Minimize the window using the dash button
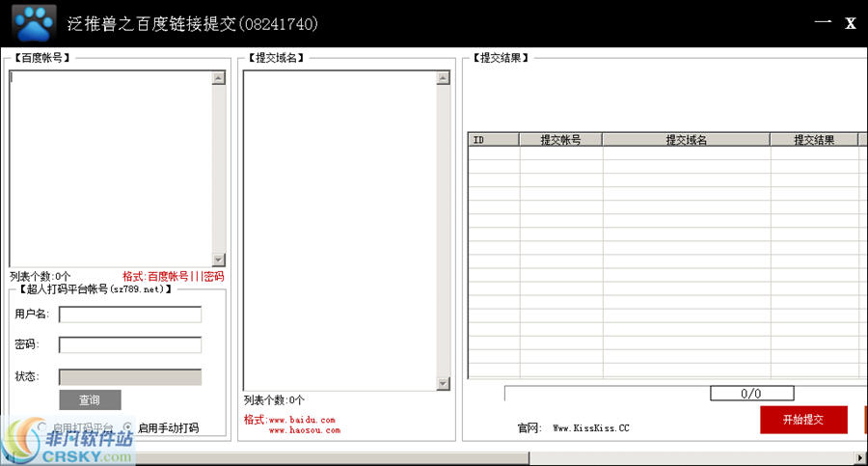 pos(823,22)
